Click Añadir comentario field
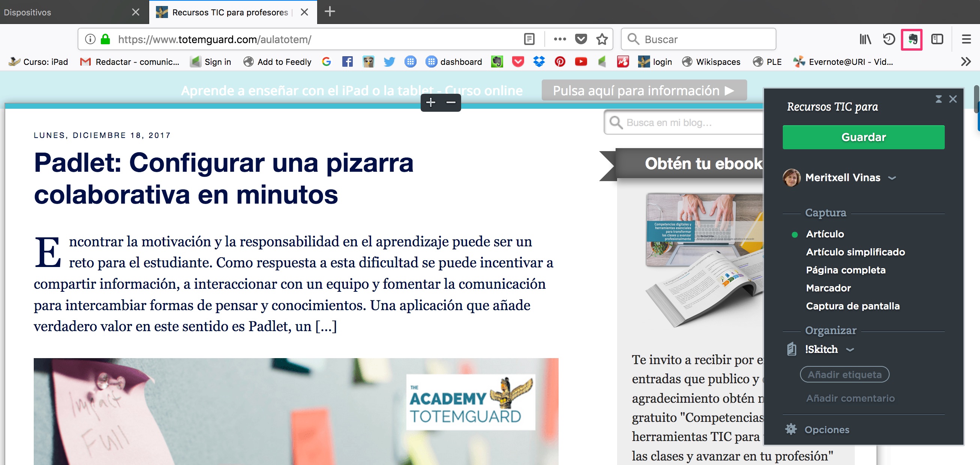The height and width of the screenshot is (465, 980). coord(850,398)
